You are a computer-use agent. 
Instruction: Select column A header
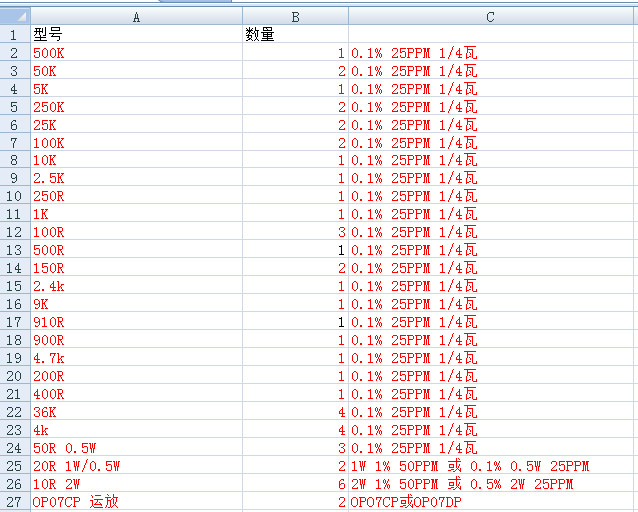(136, 17)
